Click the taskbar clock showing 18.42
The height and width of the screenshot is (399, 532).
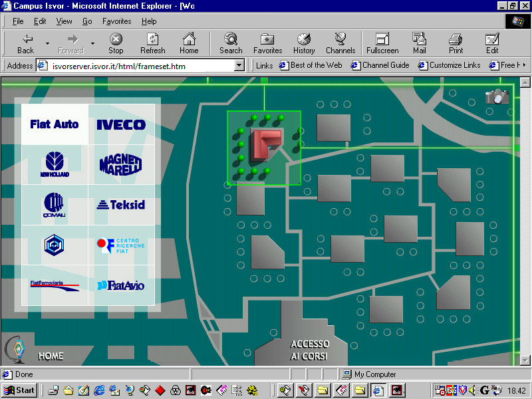pyautogui.click(x=517, y=391)
